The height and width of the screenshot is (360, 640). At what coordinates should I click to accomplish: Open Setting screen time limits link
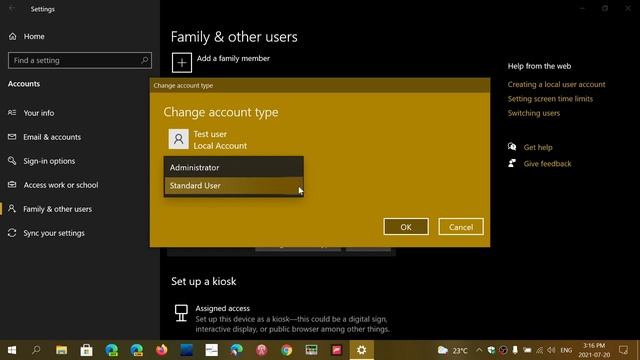[550, 99]
